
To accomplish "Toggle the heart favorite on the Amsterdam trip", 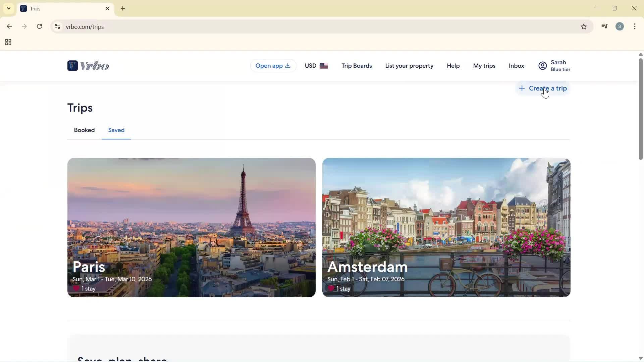I will click(331, 288).
